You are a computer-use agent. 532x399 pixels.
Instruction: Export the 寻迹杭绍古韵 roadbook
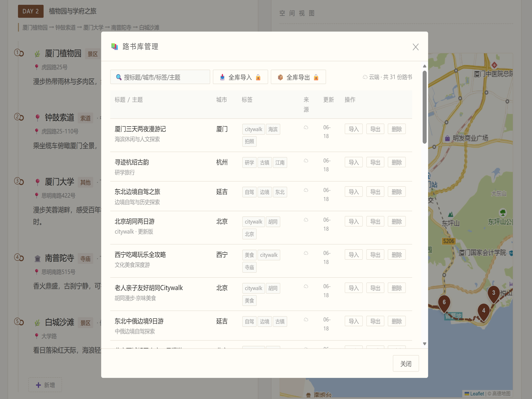[x=375, y=162]
